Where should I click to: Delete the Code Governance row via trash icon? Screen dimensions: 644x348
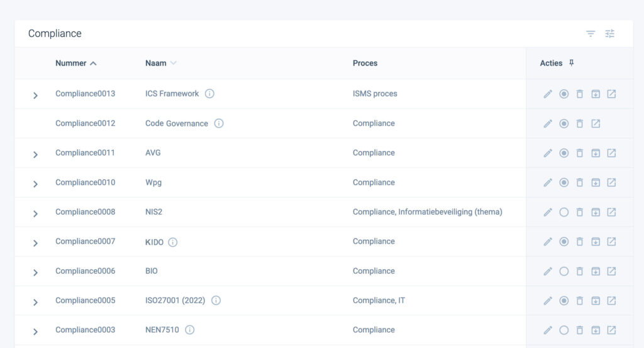(580, 123)
